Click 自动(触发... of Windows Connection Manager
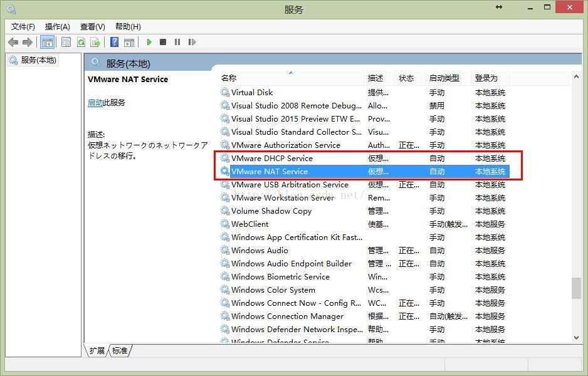Screen dimensions: 588x376 click(x=448, y=316)
